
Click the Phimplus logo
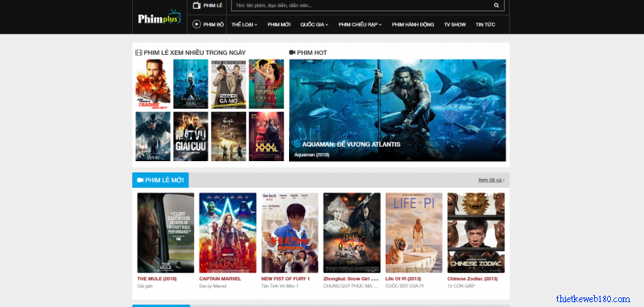pyautogui.click(x=159, y=18)
